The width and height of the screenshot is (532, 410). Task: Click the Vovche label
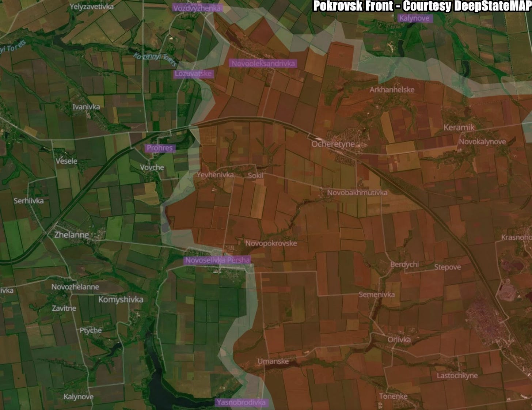152,167
